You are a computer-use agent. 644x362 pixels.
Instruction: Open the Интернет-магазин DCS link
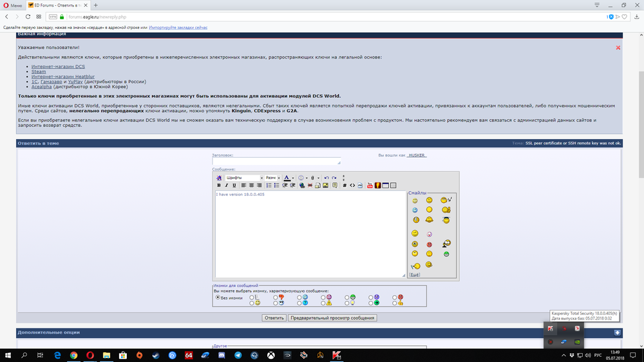tap(58, 66)
